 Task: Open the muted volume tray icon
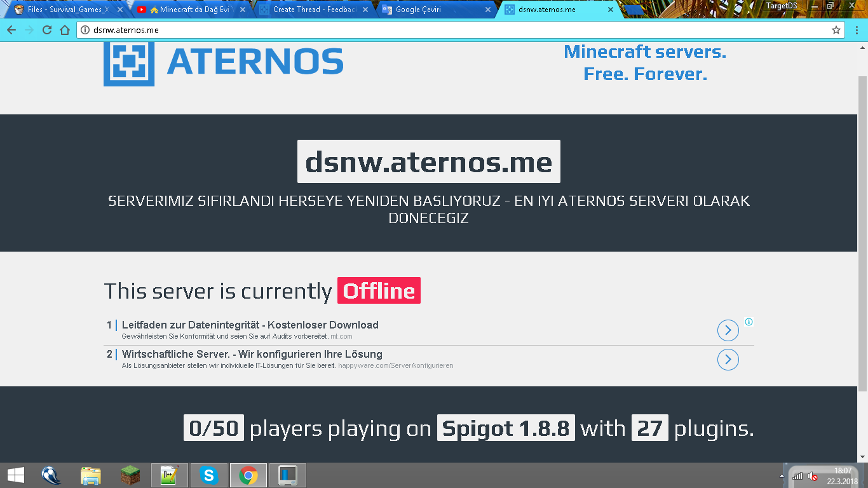tap(812, 476)
